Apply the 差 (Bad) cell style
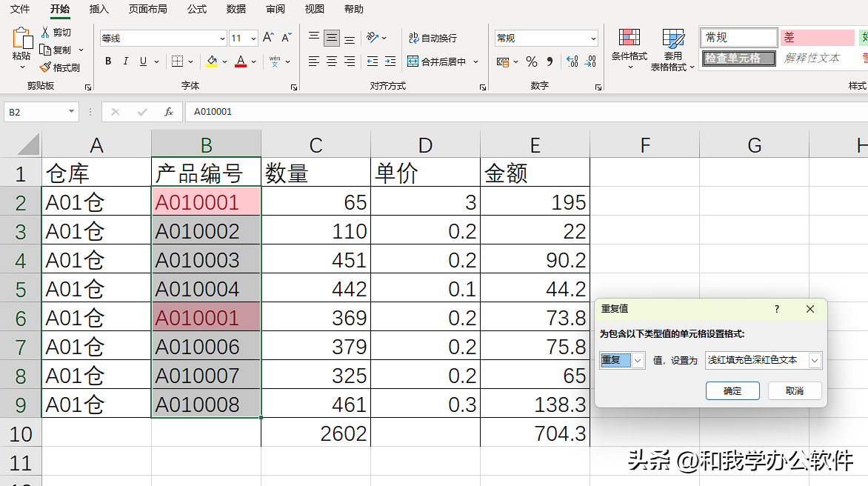The image size is (868, 486). (818, 38)
